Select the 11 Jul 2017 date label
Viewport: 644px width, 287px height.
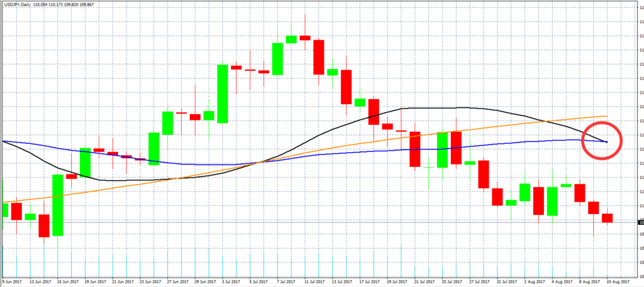click(316, 282)
